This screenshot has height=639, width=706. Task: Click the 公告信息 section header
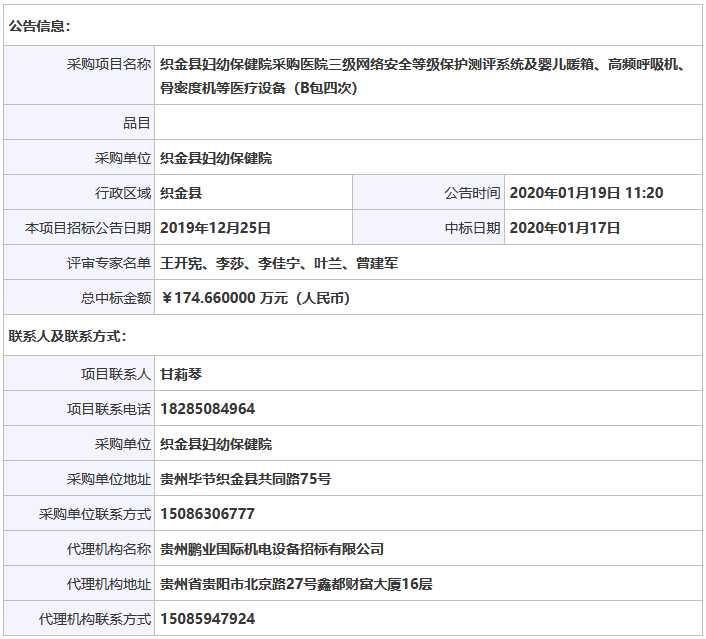point(40,26)
